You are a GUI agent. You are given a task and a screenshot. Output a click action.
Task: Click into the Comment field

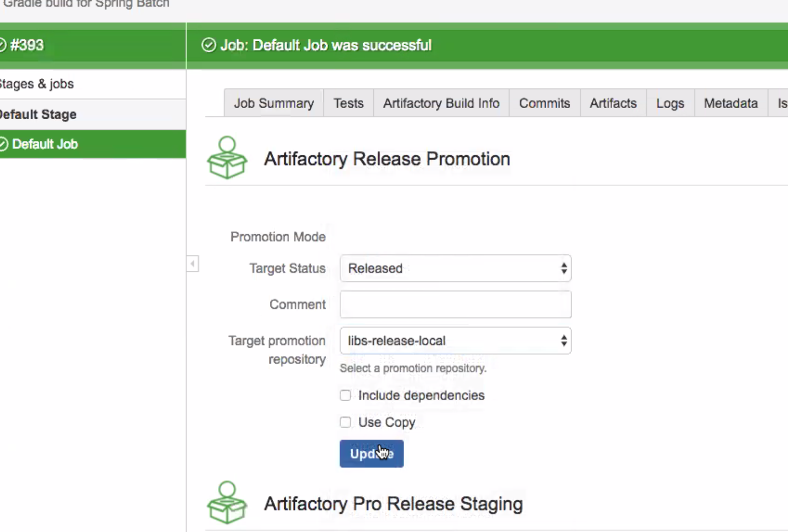click(456, 304)
